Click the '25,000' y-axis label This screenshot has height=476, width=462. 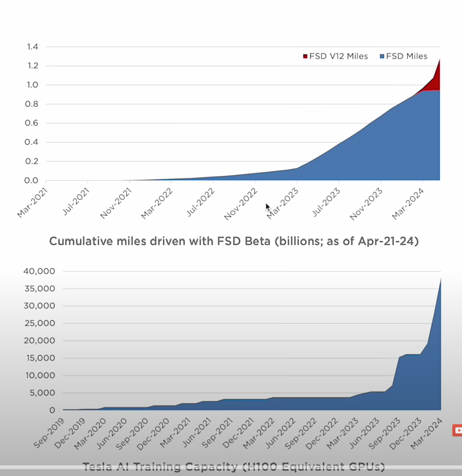click(40, 323)
